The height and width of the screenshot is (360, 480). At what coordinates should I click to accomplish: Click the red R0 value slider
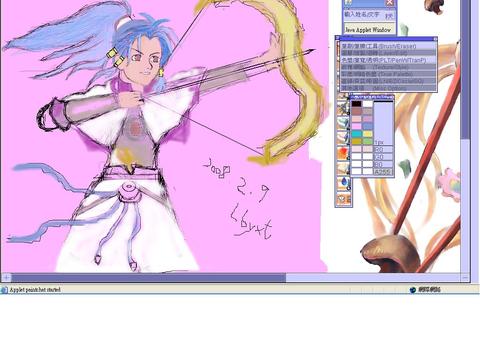pyautogui.click(x=383, y=149)
